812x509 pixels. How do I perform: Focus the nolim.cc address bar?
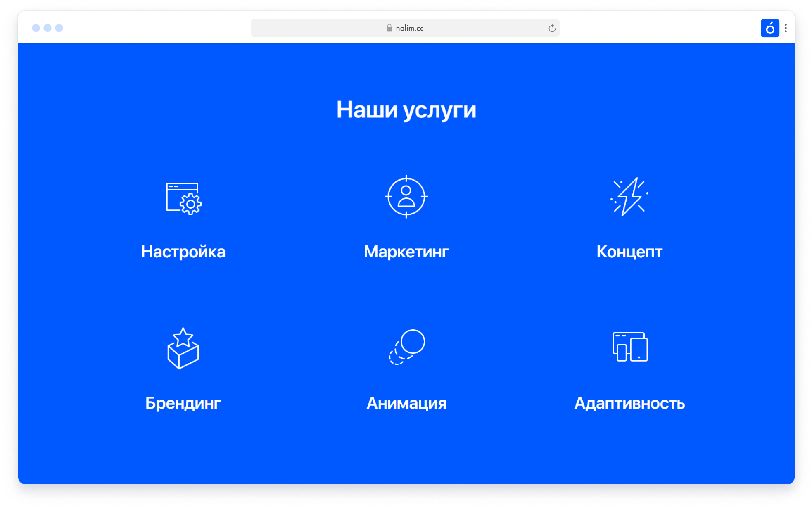(405, 28)
